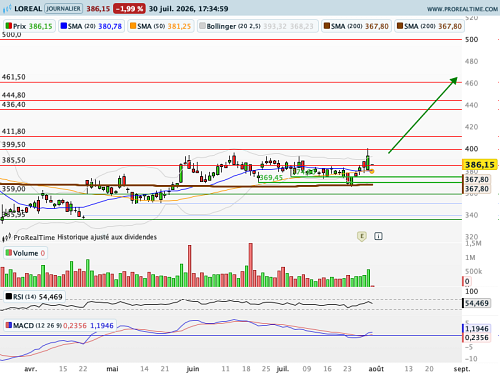
Task: Click the LOREAL ticker name
Action: pos(28,8)
